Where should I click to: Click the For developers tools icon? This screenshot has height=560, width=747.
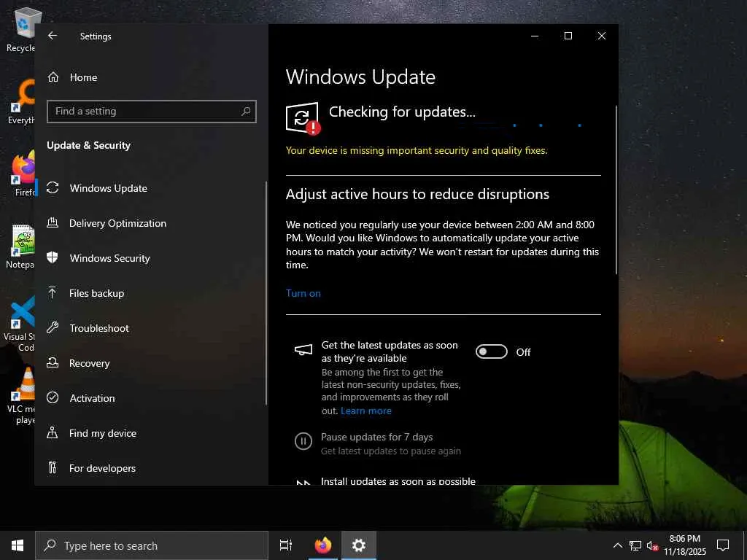coord(53,467)
